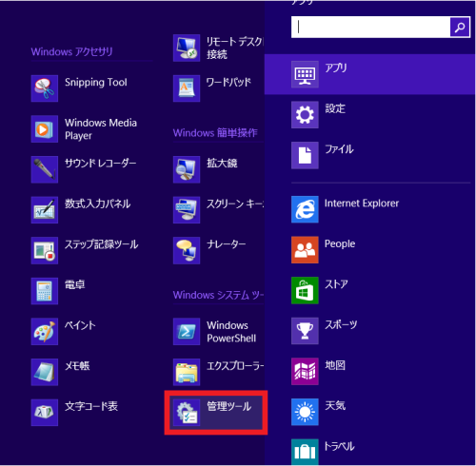Click the ワードパッド label

[x=228, y=82]
